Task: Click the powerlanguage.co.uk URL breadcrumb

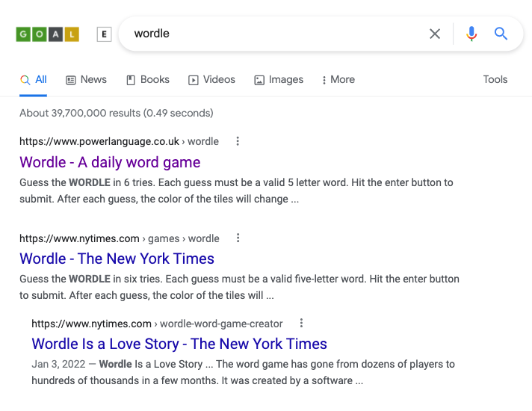Action: coord(119,141)
